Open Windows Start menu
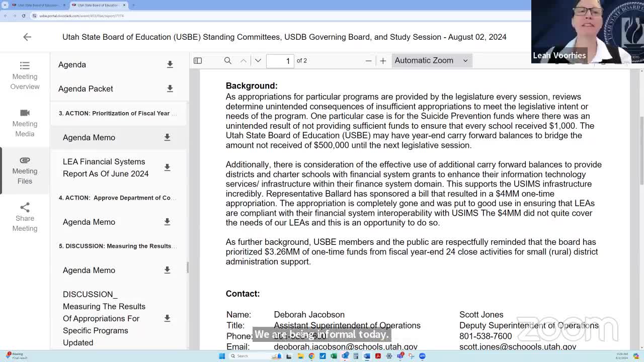The height and width of the screenshot is (362, 644). [x=222, y=356]
